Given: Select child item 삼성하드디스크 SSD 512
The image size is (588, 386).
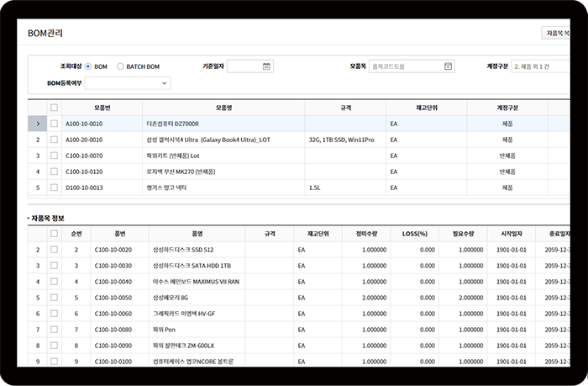Looking at the screenshot, I should pyautogui.click(x=183, y=250).
